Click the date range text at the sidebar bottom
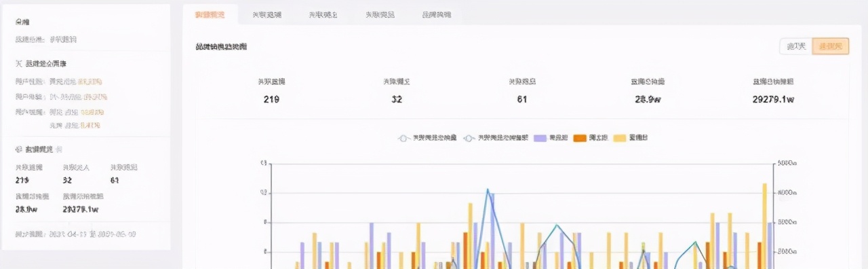Image resolution: width=868 pixels, height=269 pixels. coord(75,234)
